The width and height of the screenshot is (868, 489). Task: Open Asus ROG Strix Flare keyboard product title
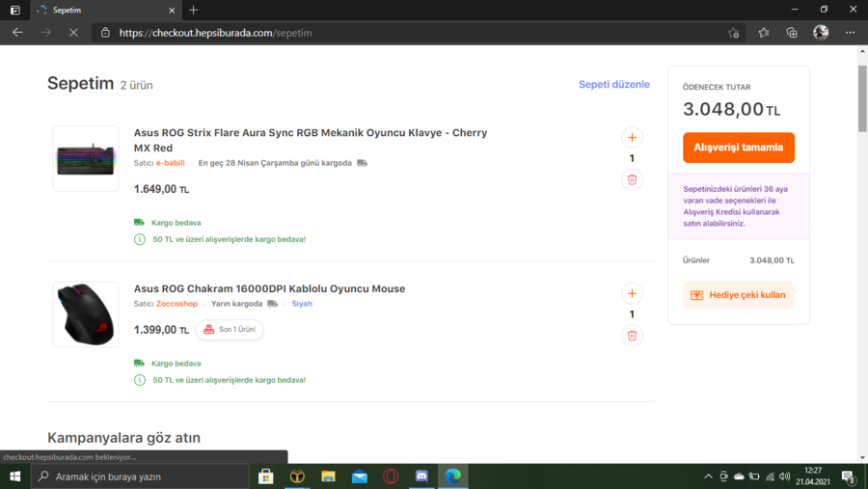[310, 140]
